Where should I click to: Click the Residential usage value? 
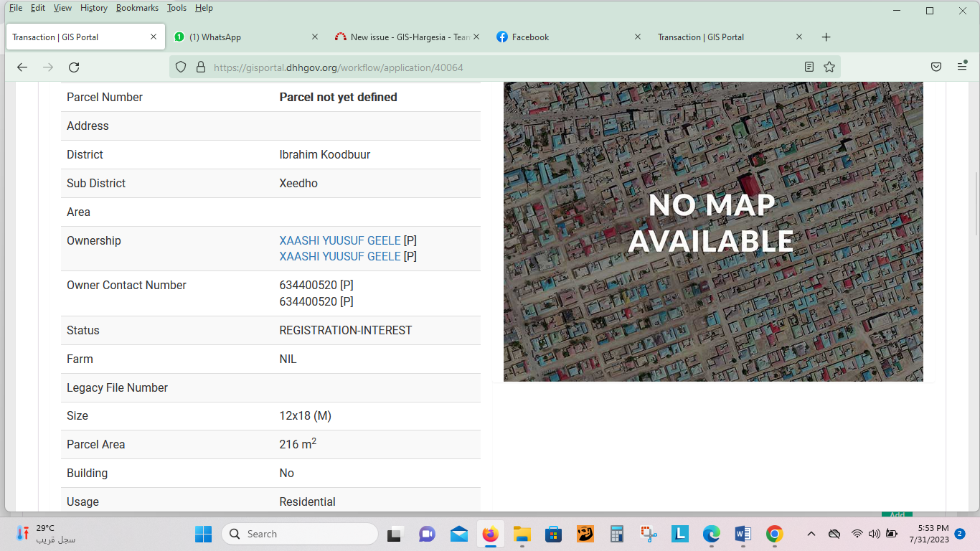[307, 501]
